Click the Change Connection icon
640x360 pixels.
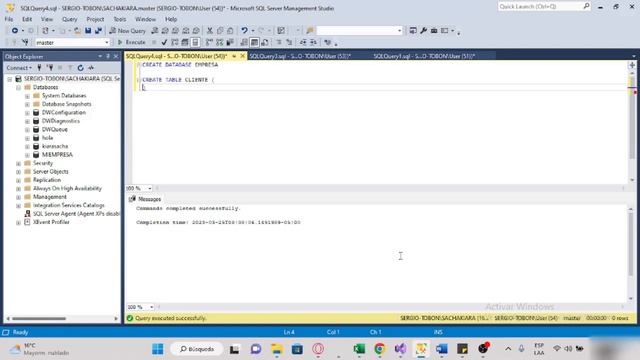pos(25,42)
